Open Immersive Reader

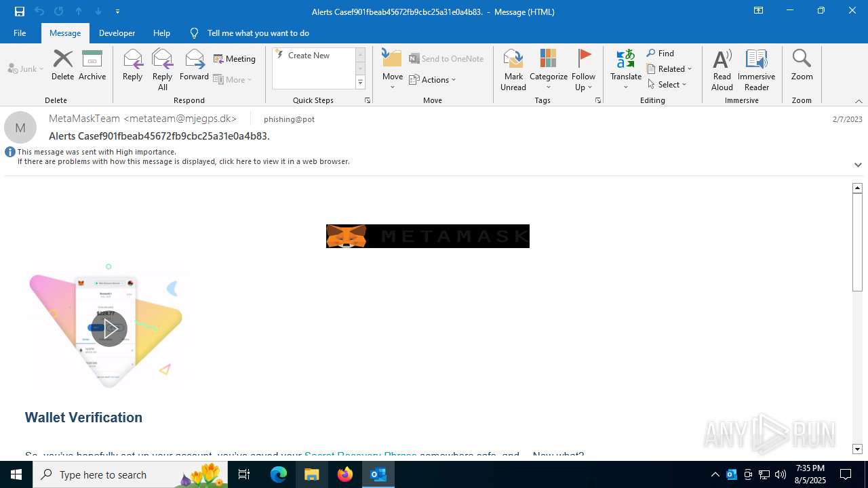(756, 70)
